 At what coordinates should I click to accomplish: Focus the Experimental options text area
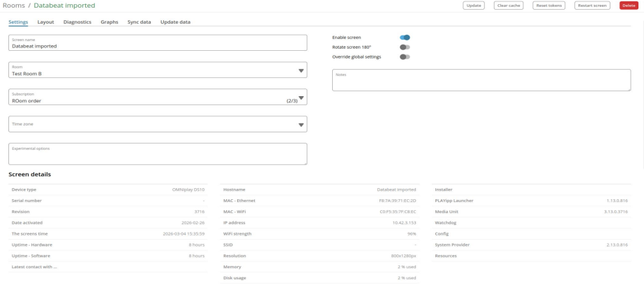coord(157,155)
